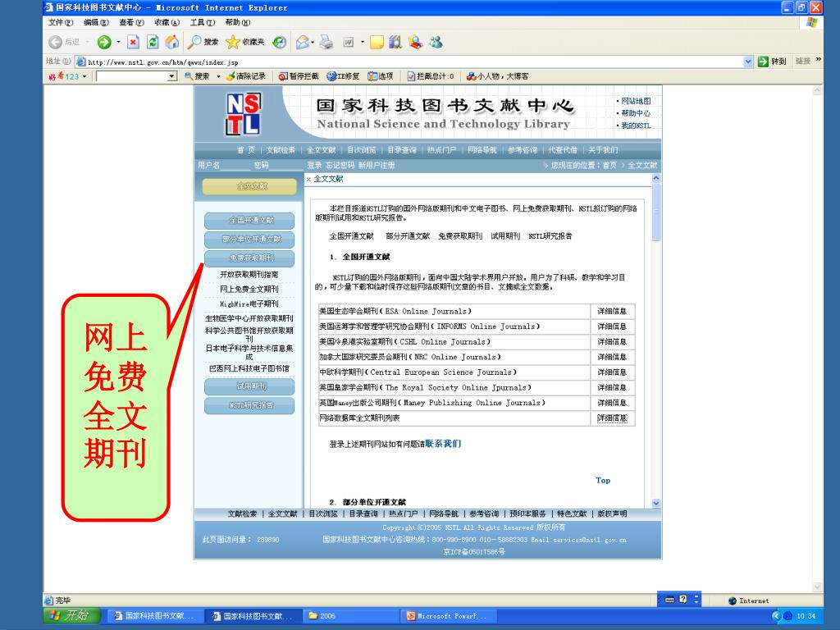Image resolution: width=840 pixels, height=630 pixels.
Task: Click the Top link
Action: (x=603, y=481)
